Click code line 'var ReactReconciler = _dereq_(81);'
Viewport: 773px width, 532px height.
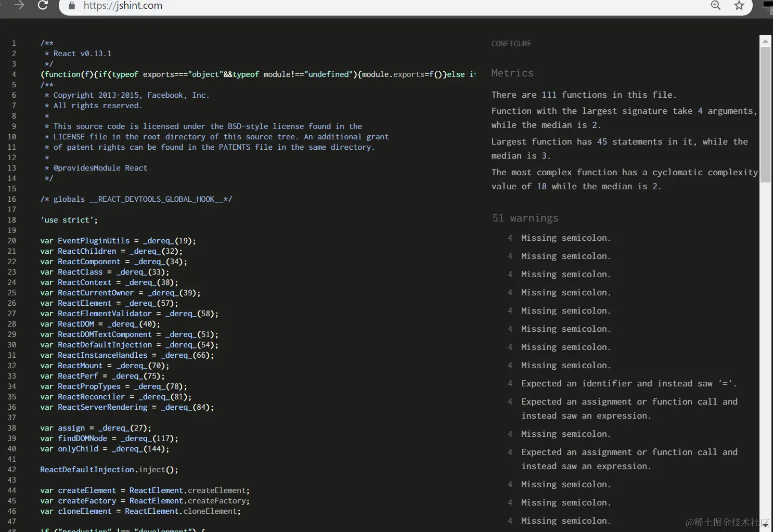pos(116,397)
